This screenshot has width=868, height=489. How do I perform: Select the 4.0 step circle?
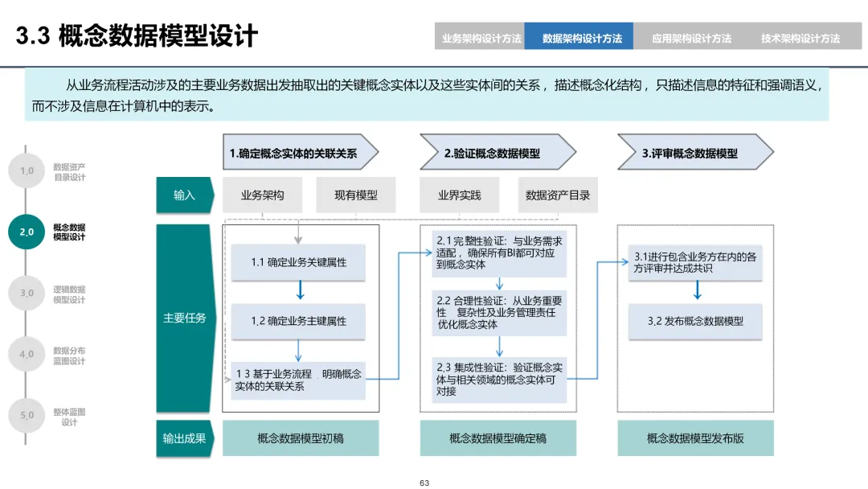(x=27, y=354)
